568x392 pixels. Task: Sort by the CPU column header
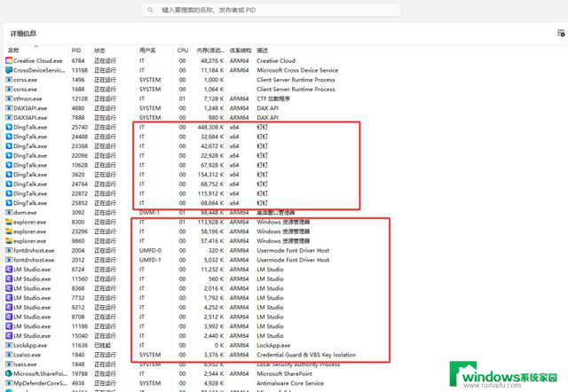(183, 51)
